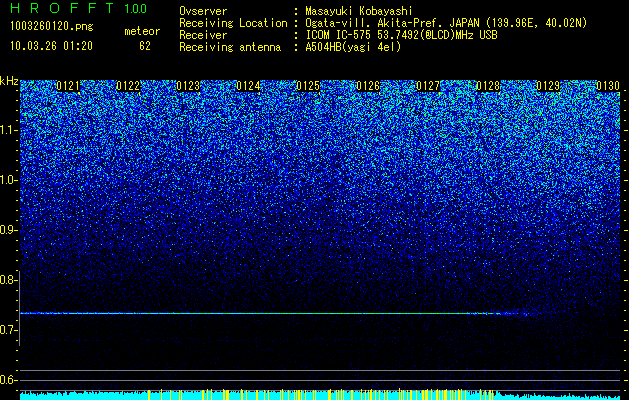Click the HROFFT 1.00 title text
The height and width of the screenshot is (400, 629).
[x=78, y=8]
